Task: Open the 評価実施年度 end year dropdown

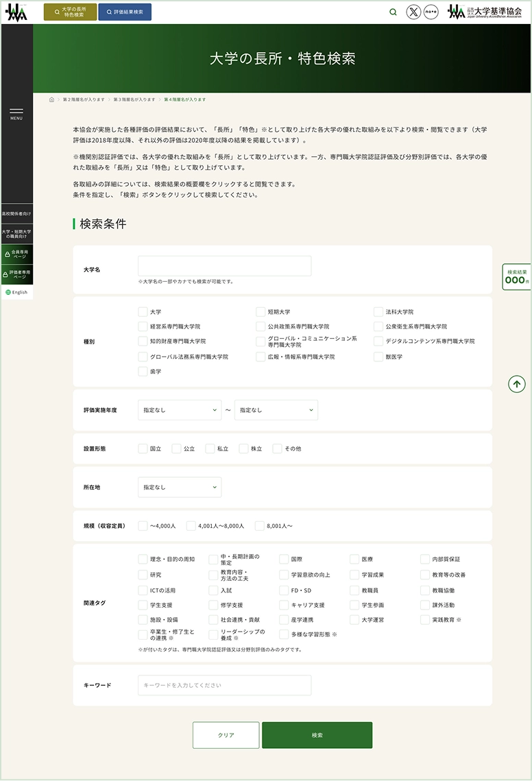Action: 276,410
